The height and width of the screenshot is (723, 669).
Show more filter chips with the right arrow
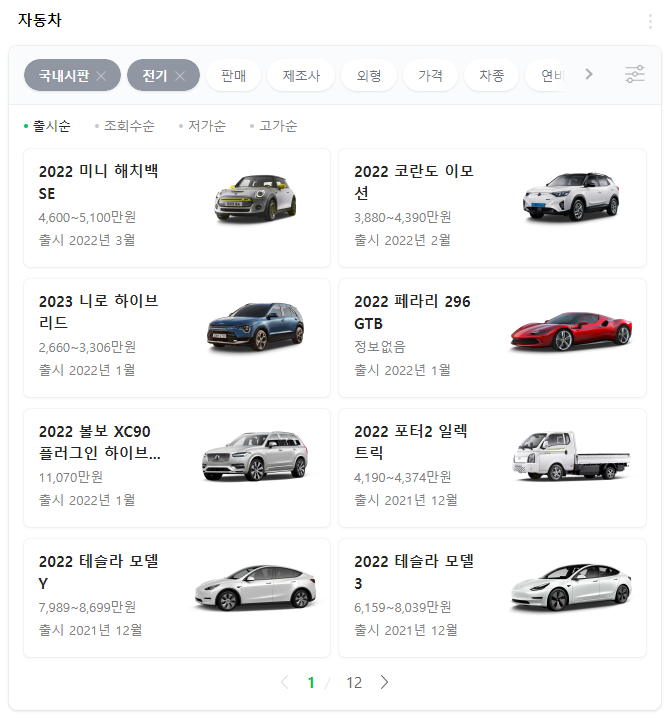pyautogui.click(x=589, y=74)
